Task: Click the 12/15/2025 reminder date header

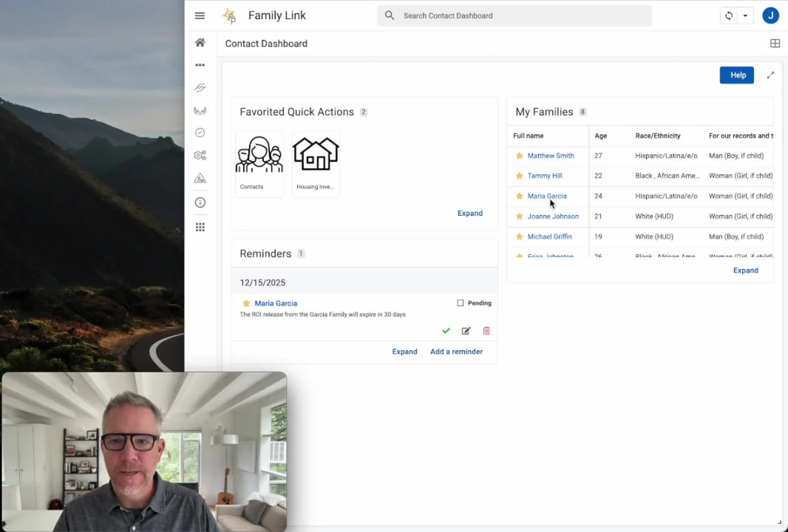Action: click(x=263, y=283)
